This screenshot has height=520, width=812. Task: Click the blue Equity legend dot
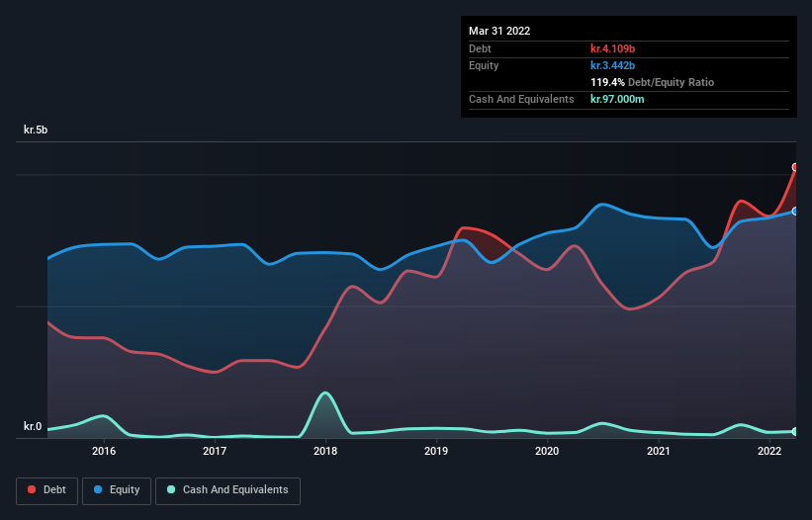point(98,489)
